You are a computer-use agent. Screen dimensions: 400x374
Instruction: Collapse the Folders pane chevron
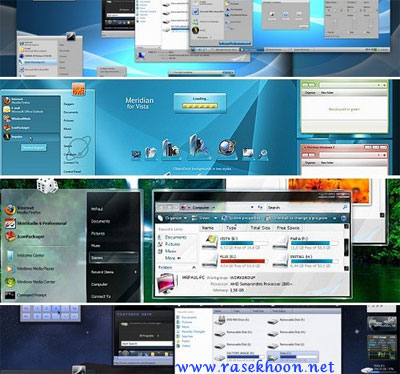pyautogui.click(x=194, y=267)
